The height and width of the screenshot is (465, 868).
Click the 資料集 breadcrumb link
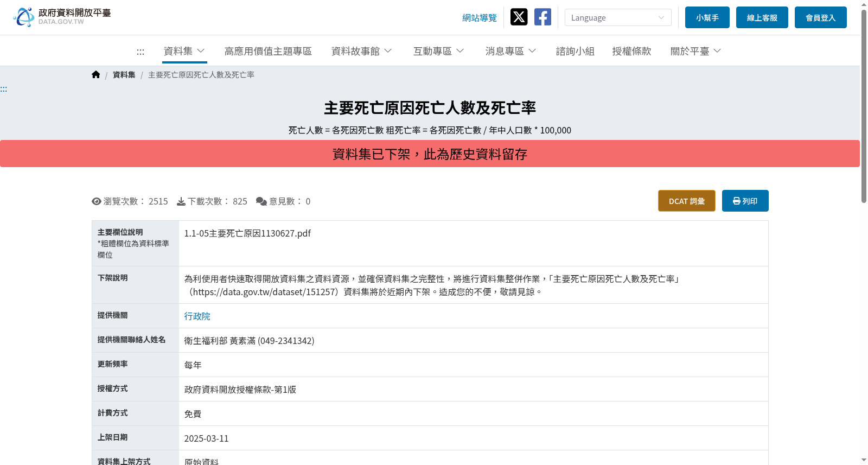(124, 75)
